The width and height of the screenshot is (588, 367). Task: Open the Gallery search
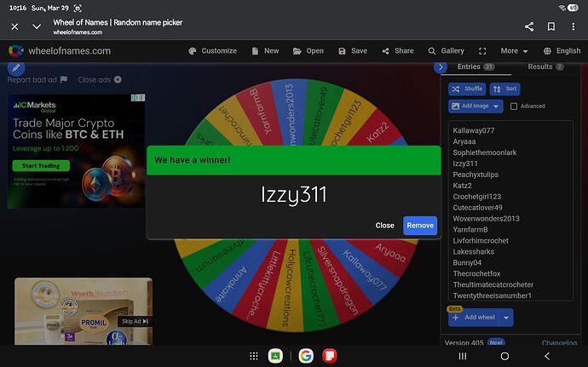(x=445, y=51)
